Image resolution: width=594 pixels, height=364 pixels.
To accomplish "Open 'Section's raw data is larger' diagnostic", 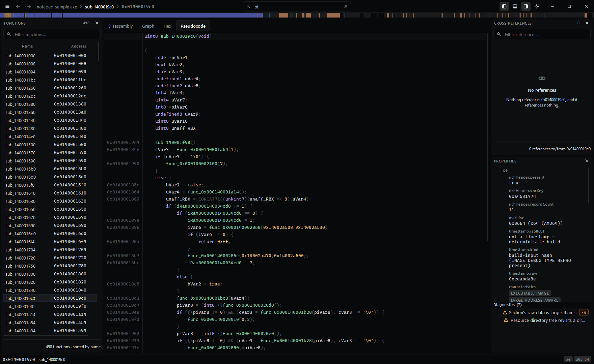I will (543, 312).
